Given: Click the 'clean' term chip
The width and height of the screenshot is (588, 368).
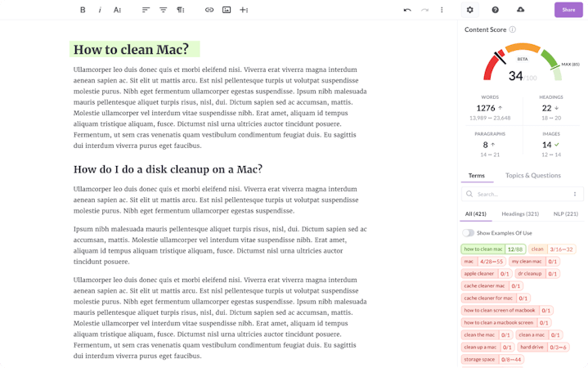Looking at the screenshot, I should click(x=552, y=249).
